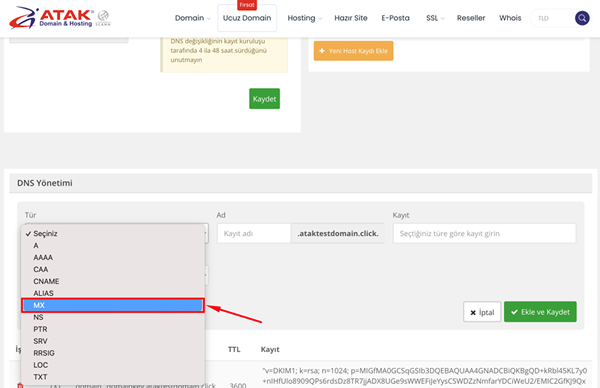The image size is (600, 388).
Task: Choose the ALIAS record type
Action: point(113,293)
